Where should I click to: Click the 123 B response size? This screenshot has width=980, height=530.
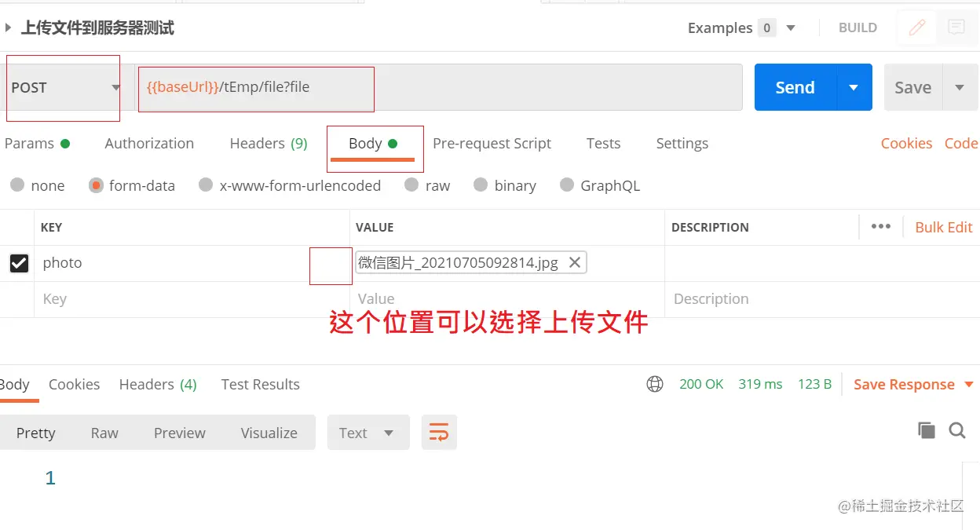[x=814, y=384]
